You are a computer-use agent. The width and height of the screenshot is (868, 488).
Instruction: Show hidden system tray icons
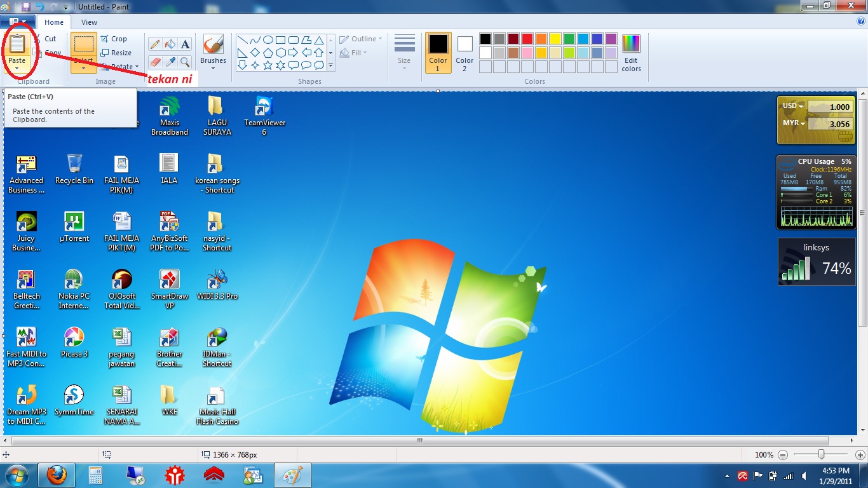[727, 476]
